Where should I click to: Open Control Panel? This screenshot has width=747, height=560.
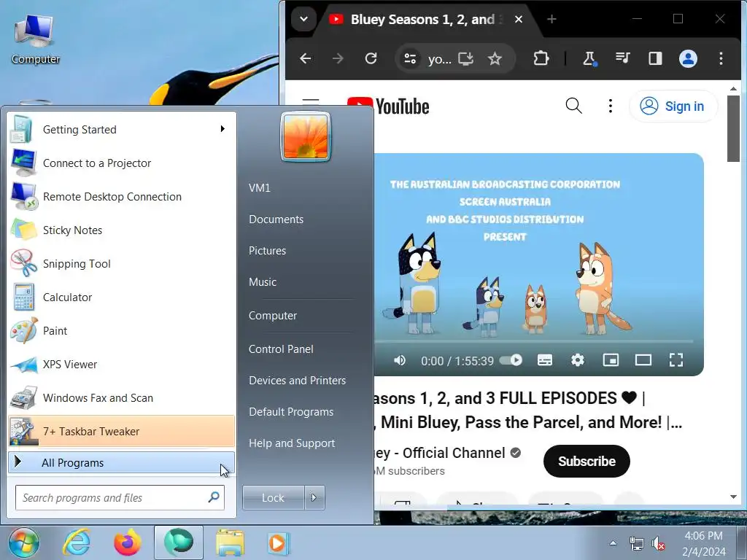pyautogui.click(x=281, y=349)
